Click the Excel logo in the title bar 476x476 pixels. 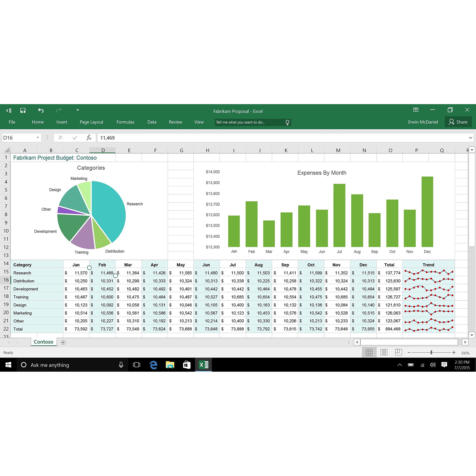point(9,110)
